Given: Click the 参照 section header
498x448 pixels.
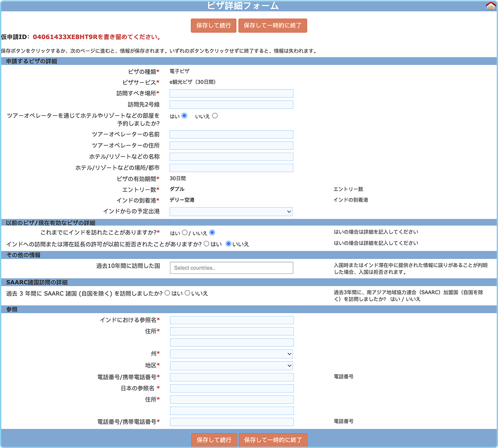Looking at the screenshot, I should [249, 309].
